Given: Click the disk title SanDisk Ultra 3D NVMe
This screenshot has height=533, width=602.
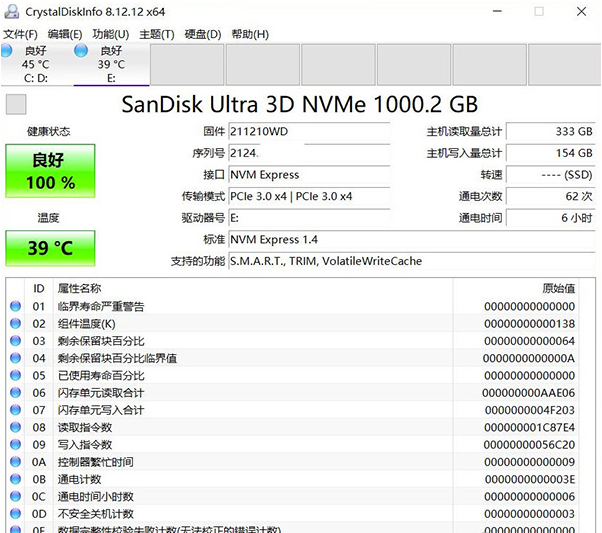Looking at the screenshot, I should [x=299, y=104].
